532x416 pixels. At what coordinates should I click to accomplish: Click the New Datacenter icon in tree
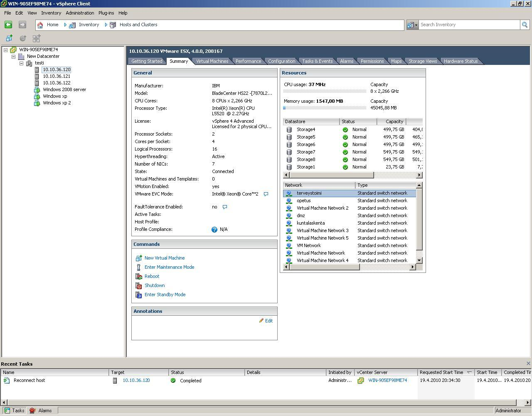[21, 56]
